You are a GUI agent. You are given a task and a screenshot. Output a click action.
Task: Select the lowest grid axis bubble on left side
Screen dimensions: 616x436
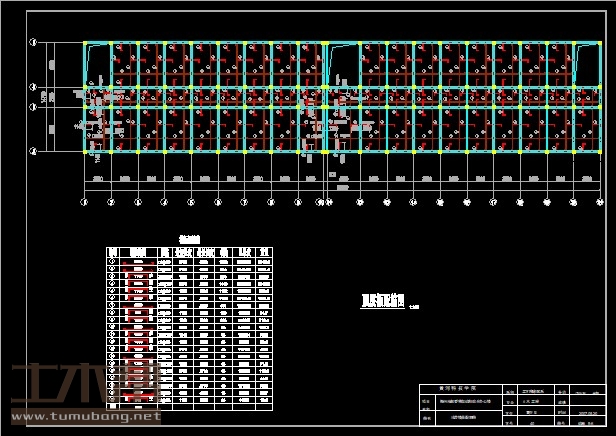point(32,152)
